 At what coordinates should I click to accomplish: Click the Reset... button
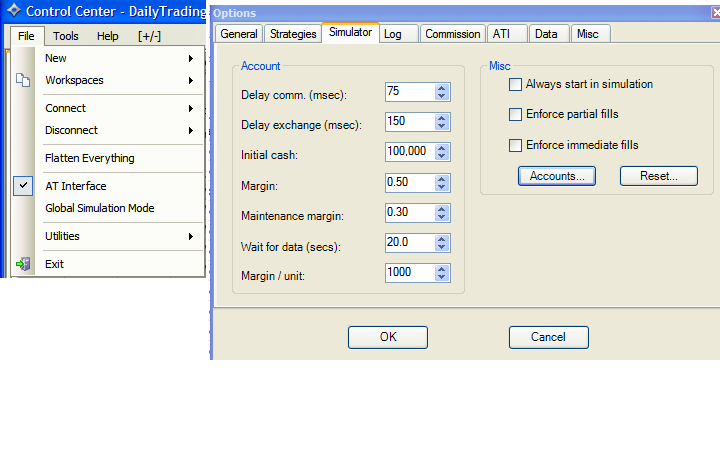[659, 176]
